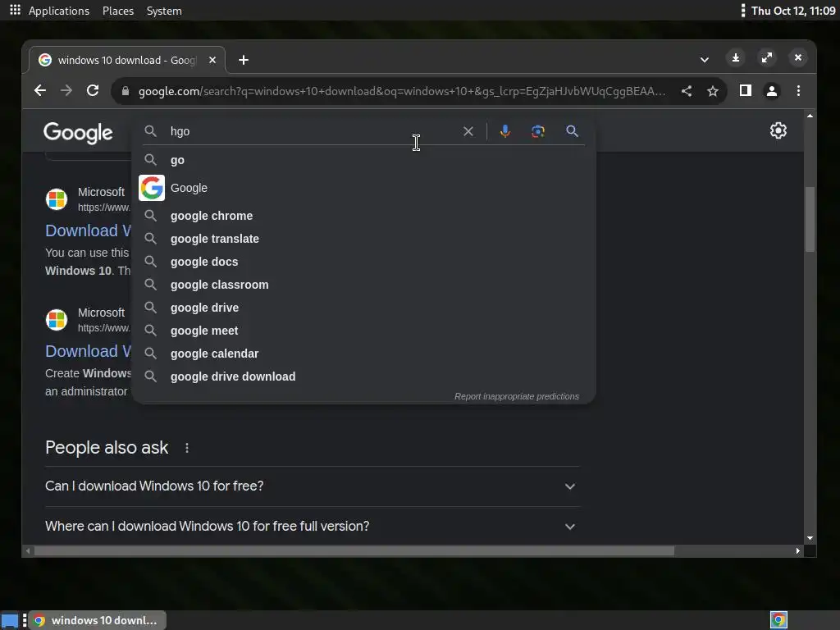The height and width of the screenshot is (630, 840).
Task: Click the scroll down arrow
Action: click(810, 538)
